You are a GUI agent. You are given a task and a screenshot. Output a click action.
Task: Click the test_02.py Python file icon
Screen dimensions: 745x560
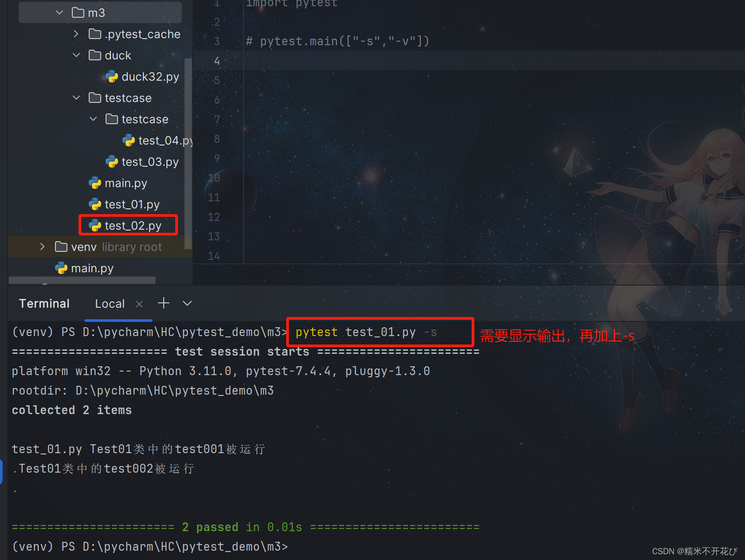(95, 226)
